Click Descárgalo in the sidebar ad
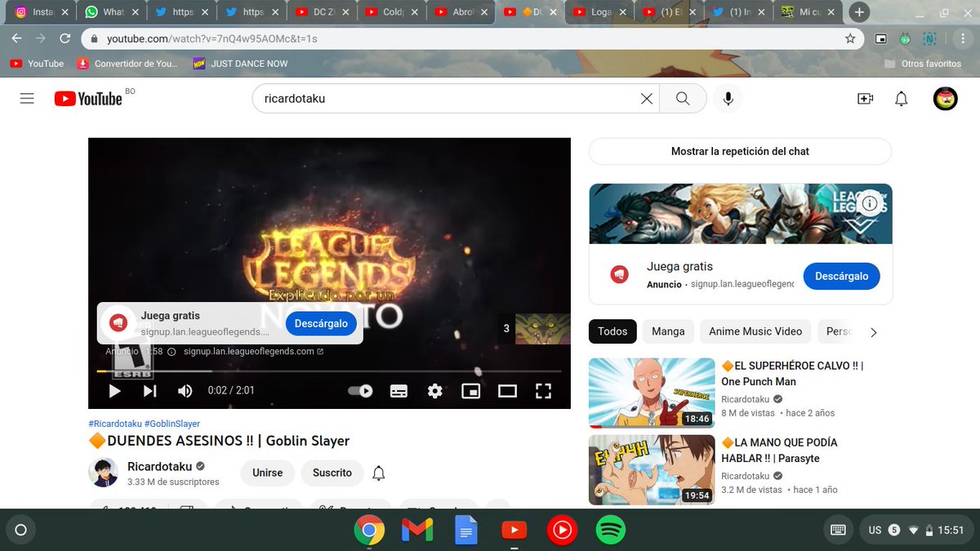 click(x=841, y=276)
